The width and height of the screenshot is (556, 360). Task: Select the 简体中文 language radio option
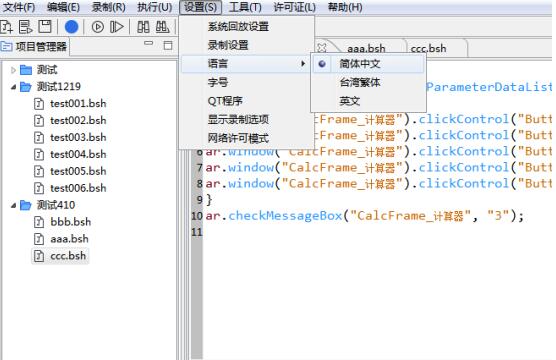[x=368, y=64]
